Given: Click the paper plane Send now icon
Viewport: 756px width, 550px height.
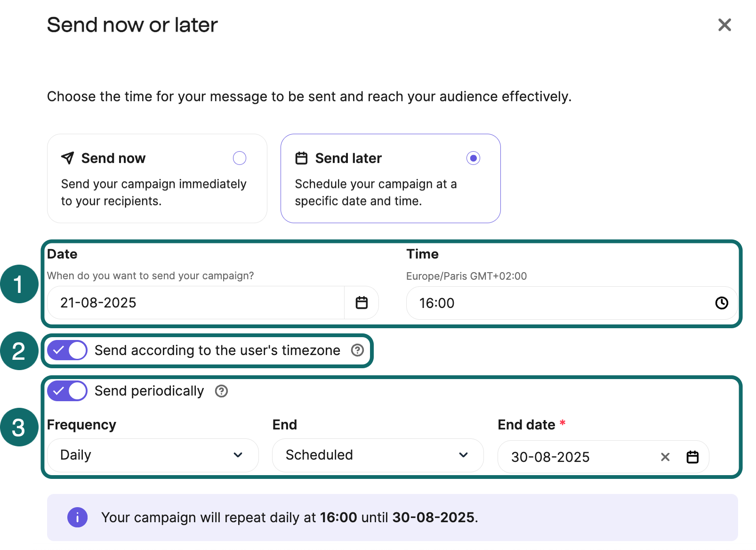Looking at the screenshot, I should pyautogui.click(x=68, y=158).
